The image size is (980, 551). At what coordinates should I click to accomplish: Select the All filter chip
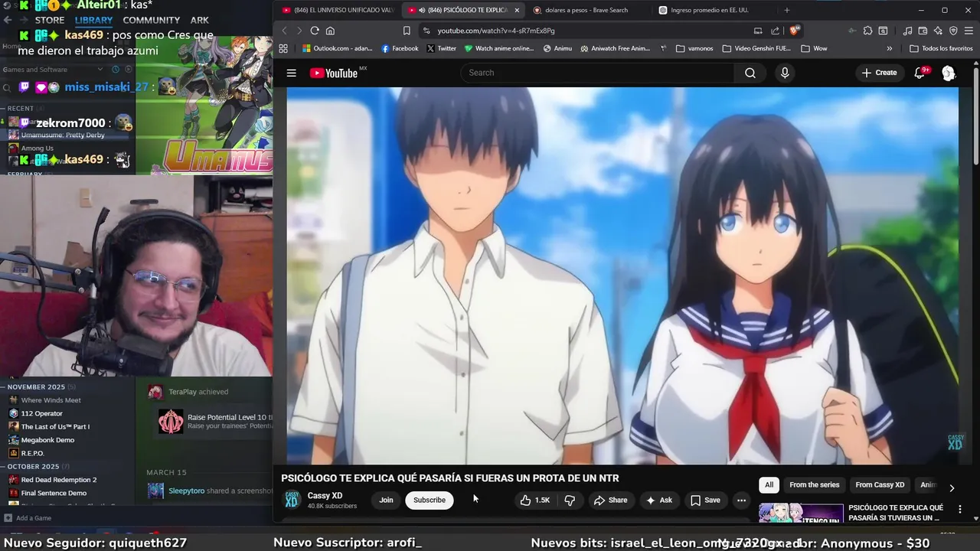[769, 484]
